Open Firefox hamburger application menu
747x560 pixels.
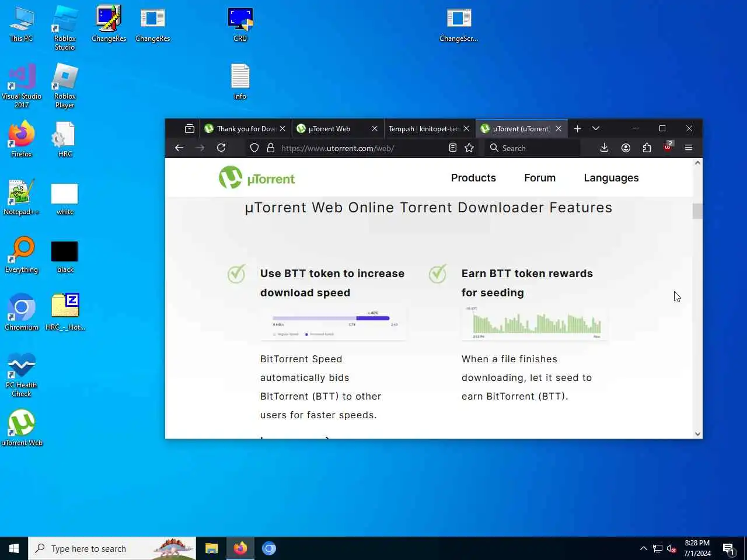[689, 148]
